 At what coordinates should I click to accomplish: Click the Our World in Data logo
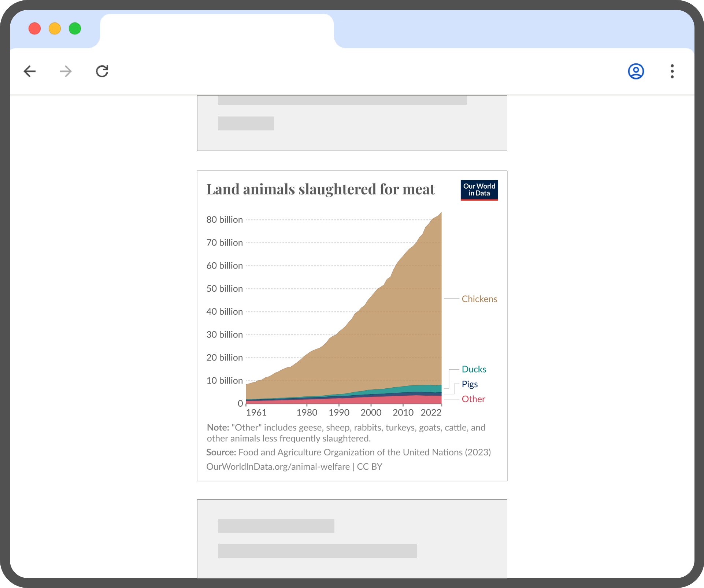pos(479,190)
